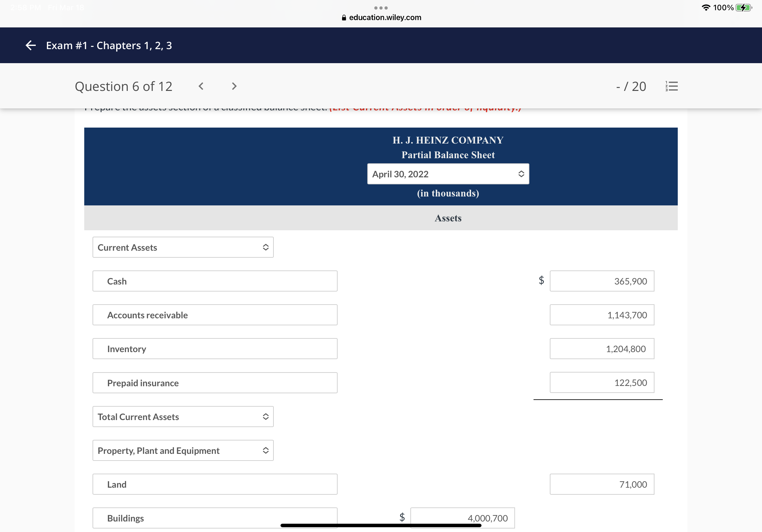762x532 pixels.
Task: Click the education.wiley.com address bar
Action: tap(385, 17)
